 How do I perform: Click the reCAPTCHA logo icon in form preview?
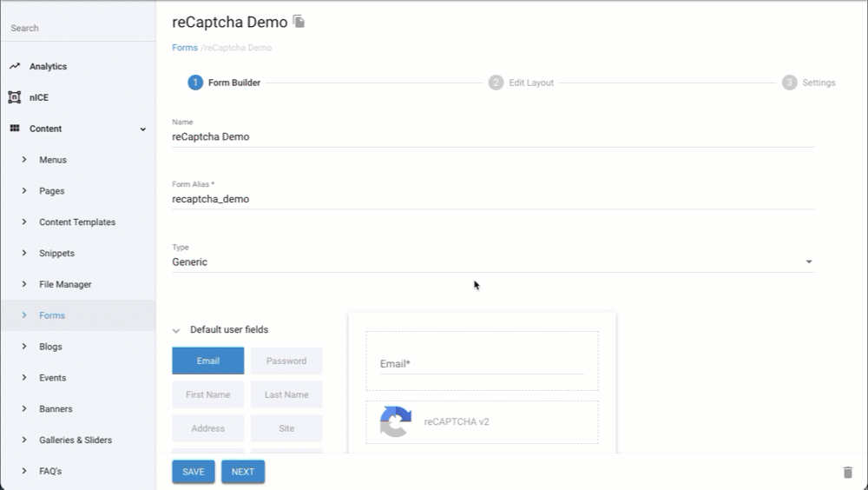coord(395,421)
